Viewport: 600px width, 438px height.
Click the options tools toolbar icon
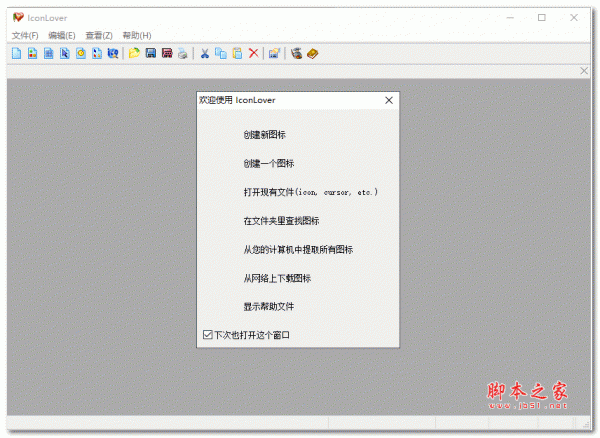[x=296, y=54]
